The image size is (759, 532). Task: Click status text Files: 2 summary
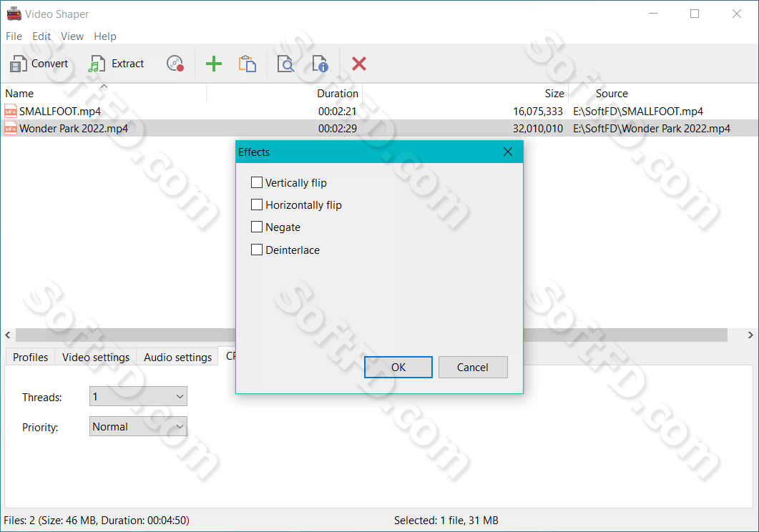click(97, 521)
